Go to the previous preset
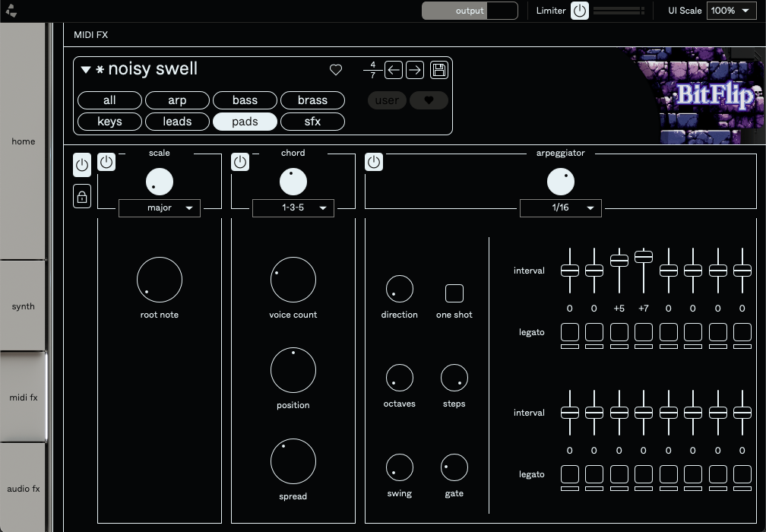The width and height of the screenshot is (766, 532). coord(394,70)
